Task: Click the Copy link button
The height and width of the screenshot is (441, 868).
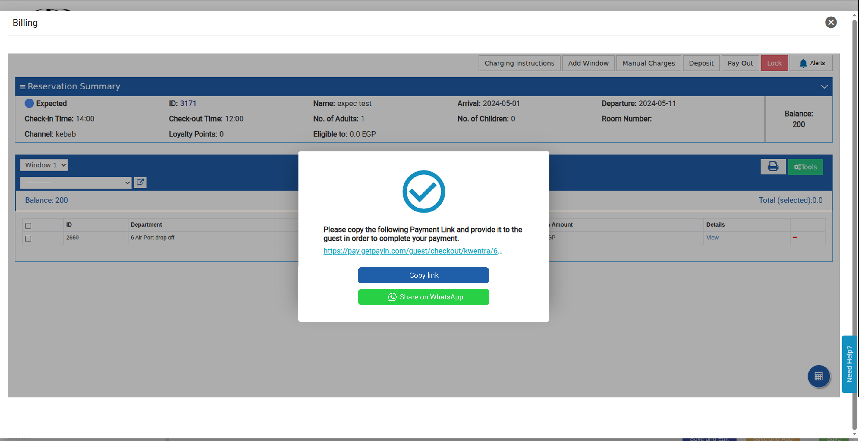Action: click(423, 275)
